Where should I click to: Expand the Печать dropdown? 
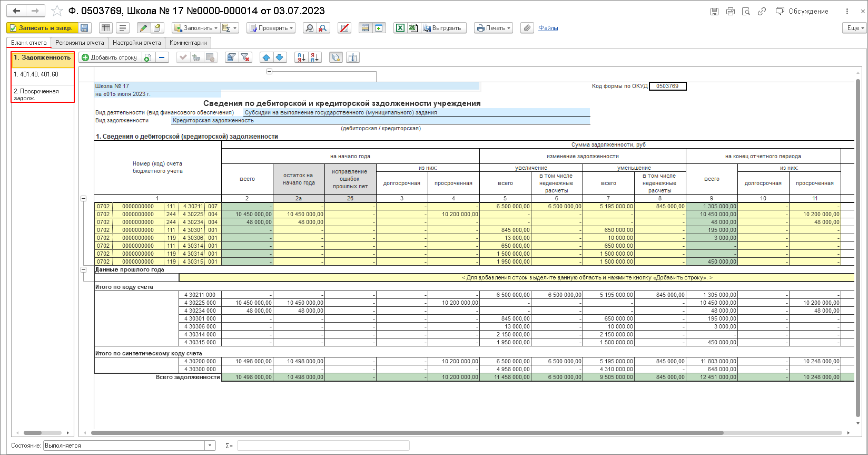coord(494,28)
